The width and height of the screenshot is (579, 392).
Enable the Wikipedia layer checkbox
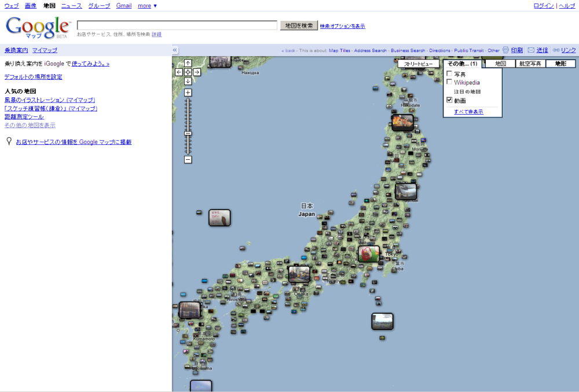tap(449, 82)
